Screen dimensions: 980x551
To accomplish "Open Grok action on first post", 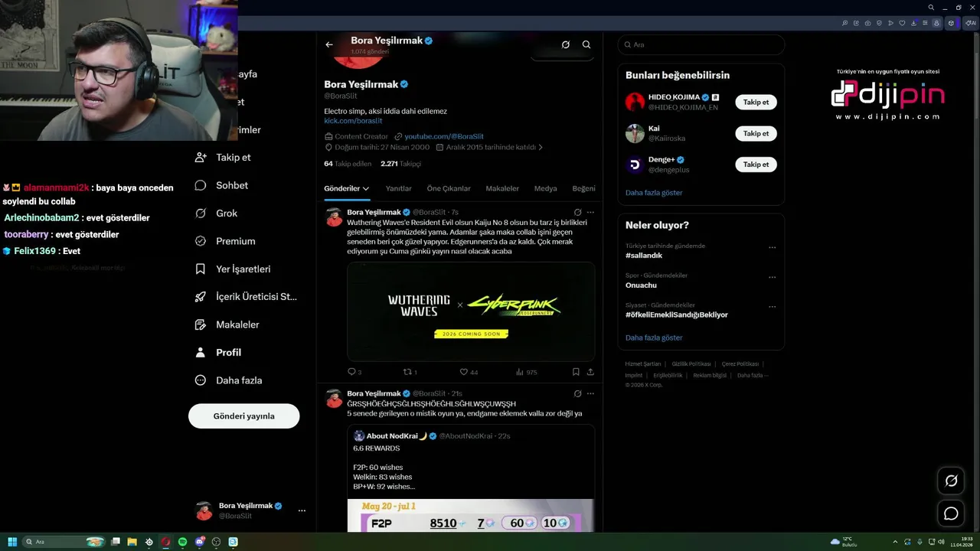I will point(577,212).
